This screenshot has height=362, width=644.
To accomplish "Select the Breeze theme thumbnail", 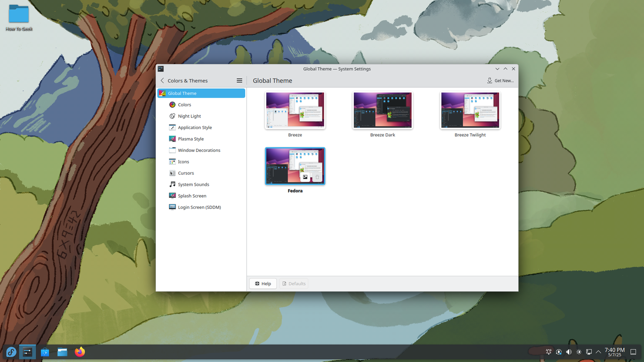I will 295,110.
